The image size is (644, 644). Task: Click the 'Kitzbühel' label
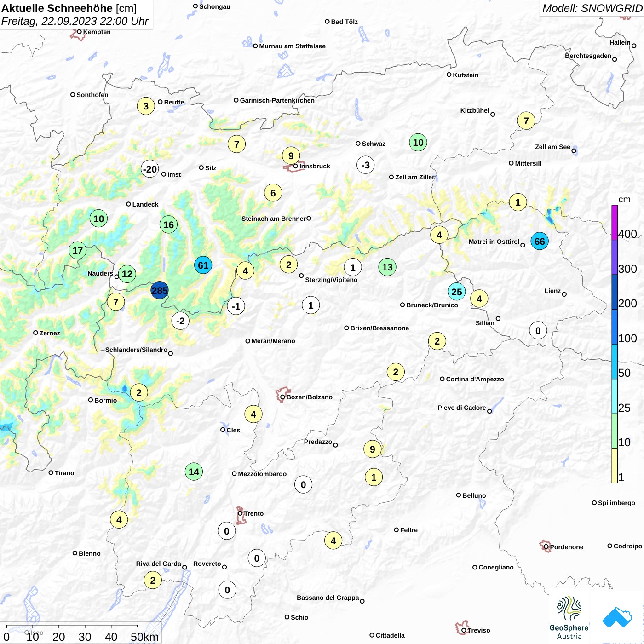pyautogui.click(x=475, y=111)
